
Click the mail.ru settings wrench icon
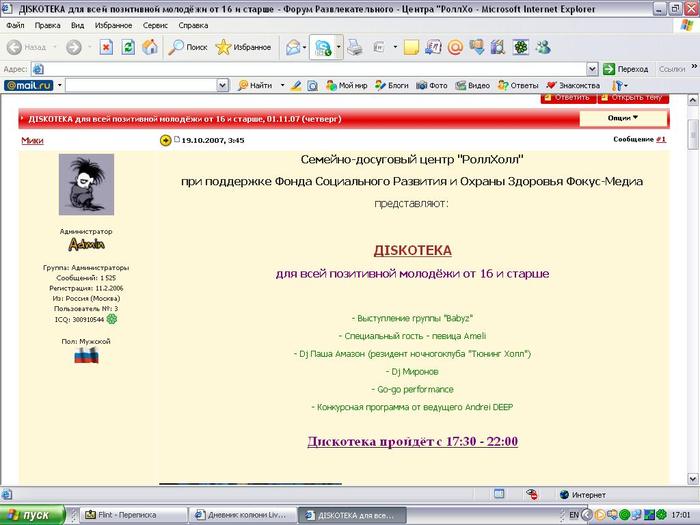coord(617,85)
